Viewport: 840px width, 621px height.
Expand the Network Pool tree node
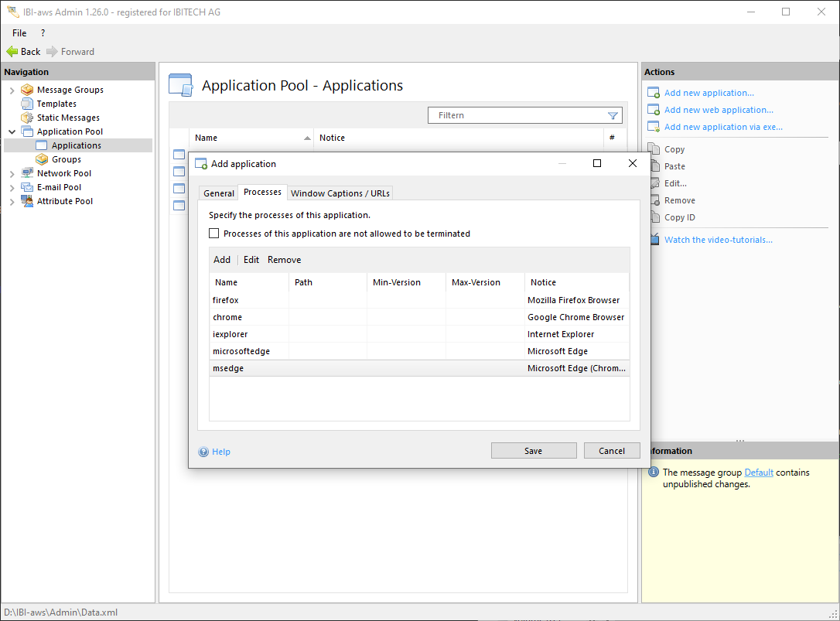[12, 174]
